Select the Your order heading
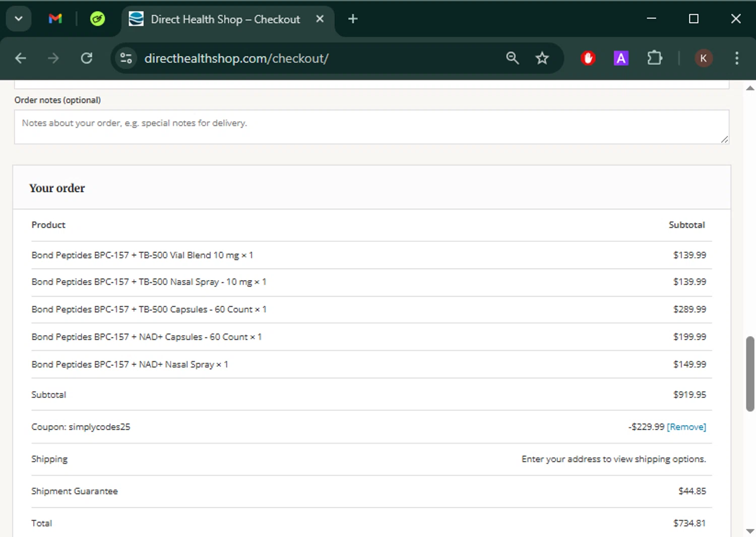The image size is (756, 537). 57,188
